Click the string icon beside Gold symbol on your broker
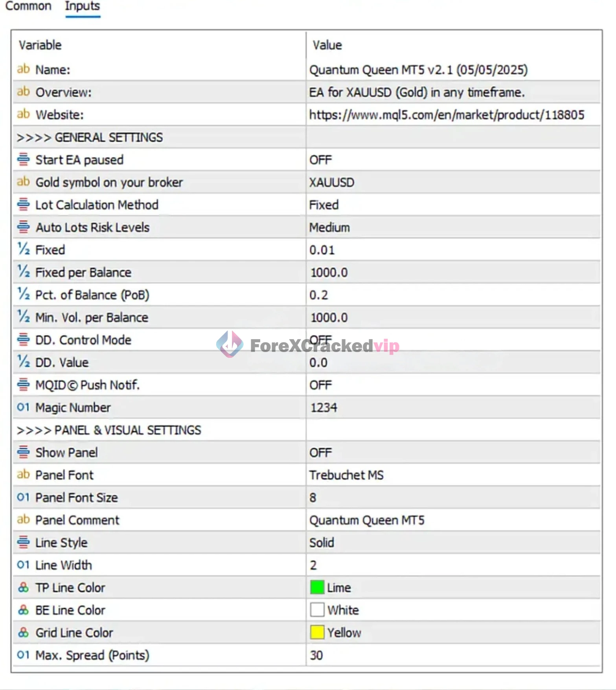616x690 pixels. [23, 182]
